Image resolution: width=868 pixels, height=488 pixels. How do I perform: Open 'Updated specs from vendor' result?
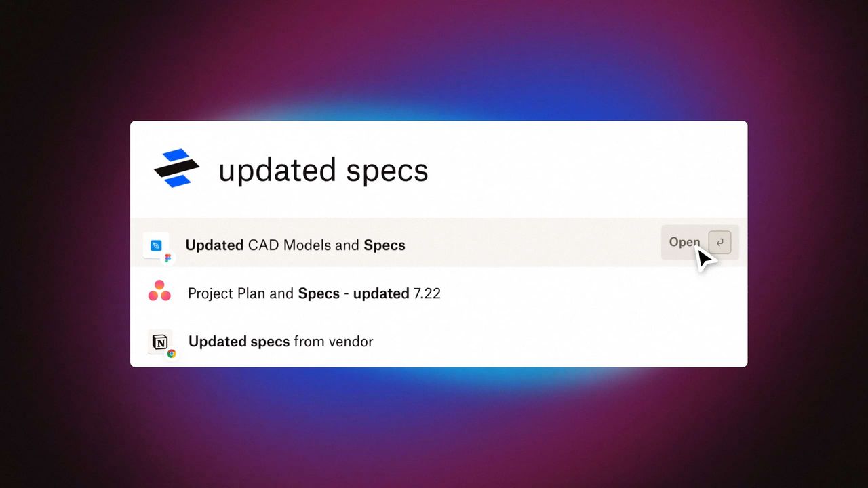[439, 342]
